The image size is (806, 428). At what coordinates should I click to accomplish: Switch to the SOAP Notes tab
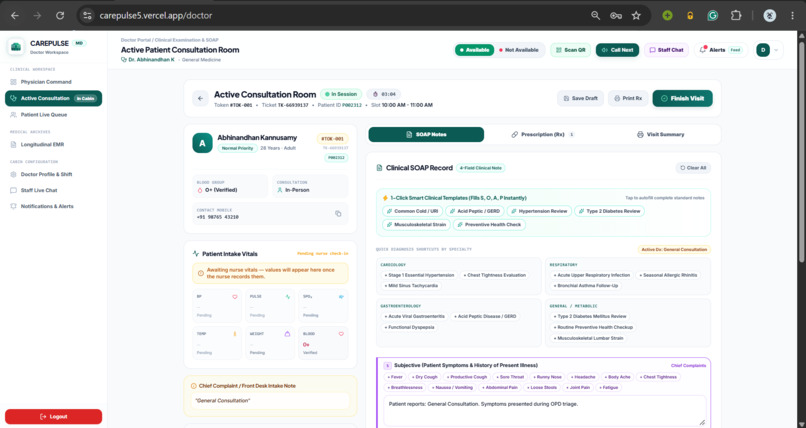(426, 135)
